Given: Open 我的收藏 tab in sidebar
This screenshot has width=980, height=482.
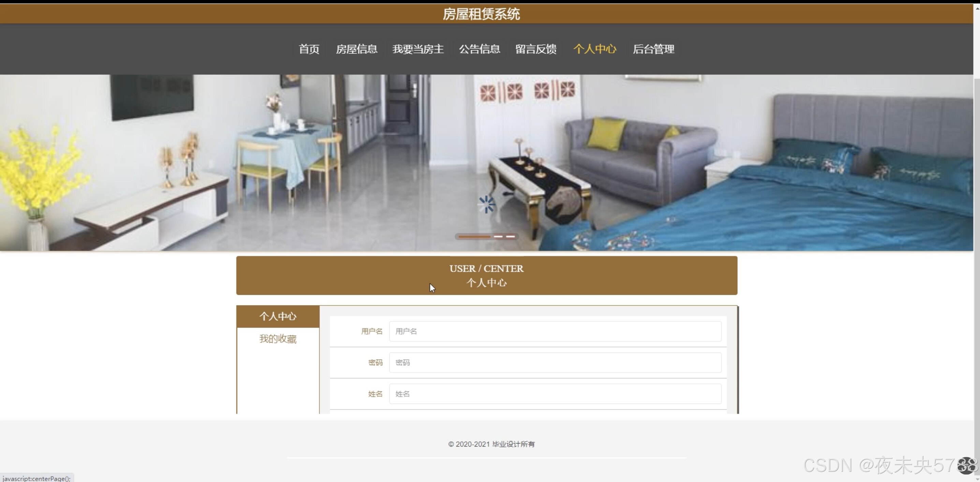Looking at the screenshot, I should click(278, 338).
